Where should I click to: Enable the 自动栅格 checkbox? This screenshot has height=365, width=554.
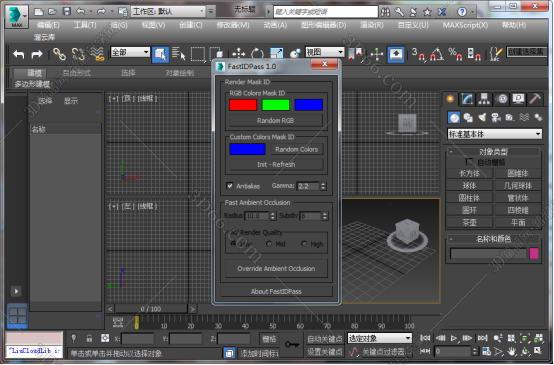point(469,162)
